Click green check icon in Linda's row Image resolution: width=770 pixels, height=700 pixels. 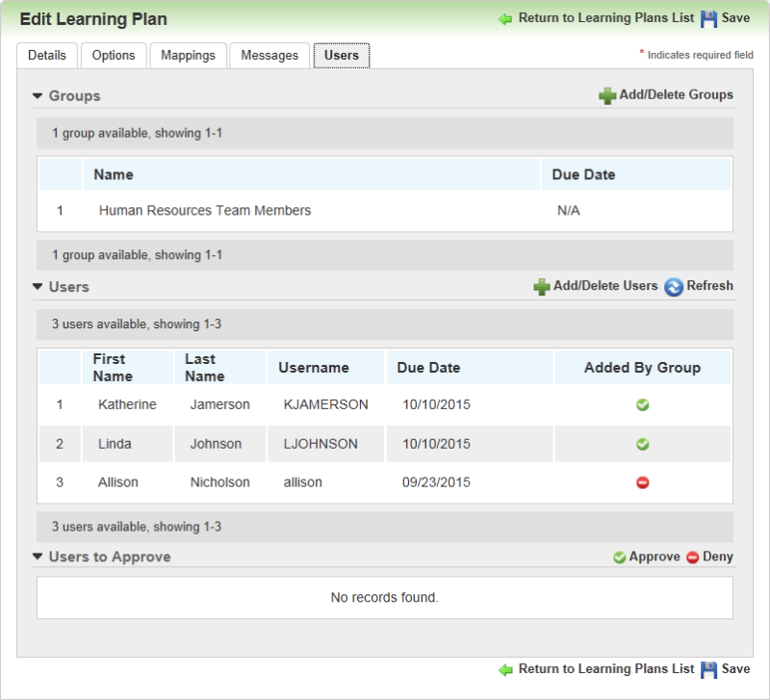point(642,444)
